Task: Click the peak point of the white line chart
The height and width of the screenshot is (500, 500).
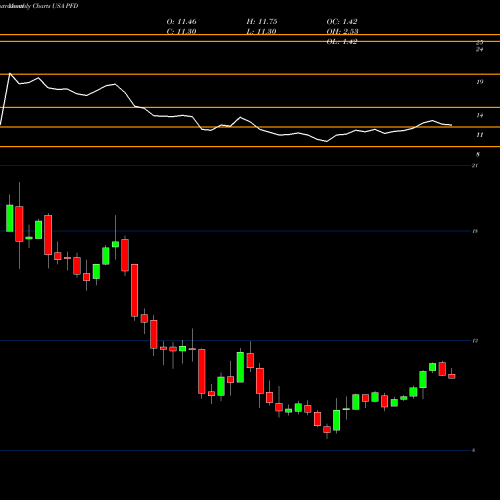Action: click(10, 73)
